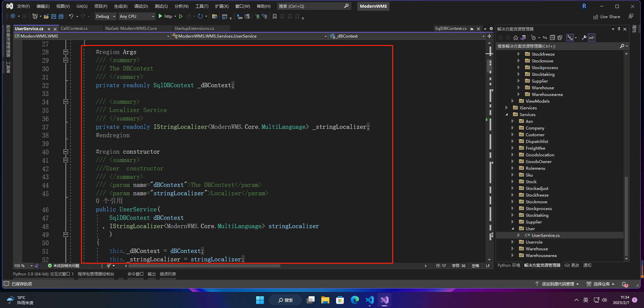Toggle pin on the UserService.cs tab
The width and height of the screenshot is (644, 308).
click(x=49, y=29)
